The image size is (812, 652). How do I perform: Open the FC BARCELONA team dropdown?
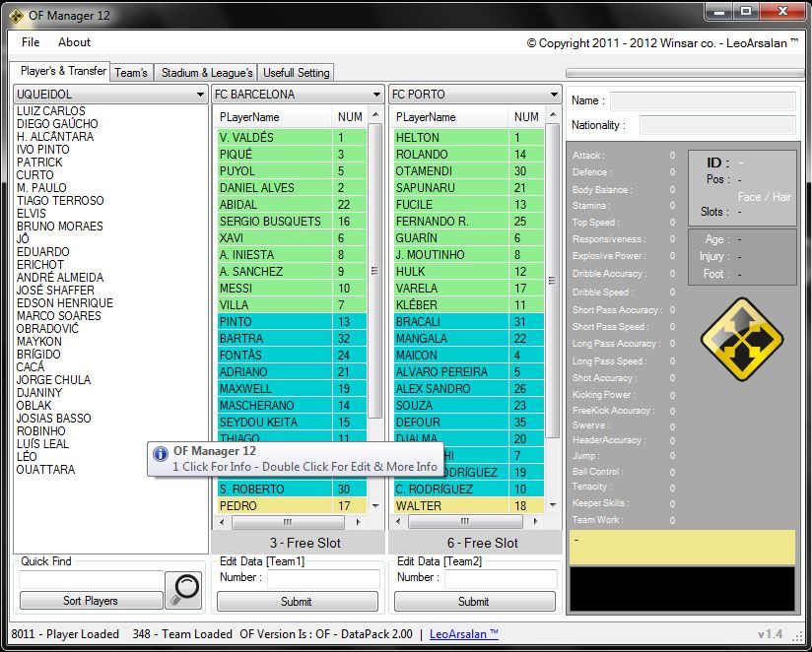[x=377, y=95]
